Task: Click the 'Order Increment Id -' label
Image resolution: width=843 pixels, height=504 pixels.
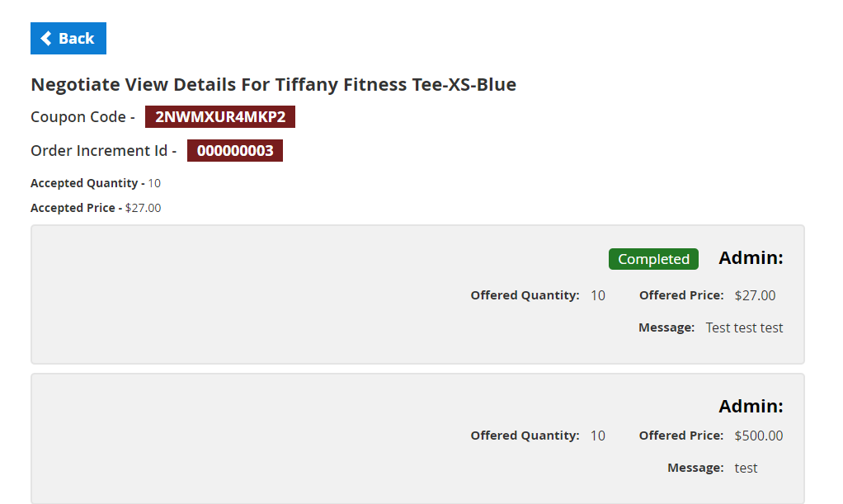Action: pos(103,151)
